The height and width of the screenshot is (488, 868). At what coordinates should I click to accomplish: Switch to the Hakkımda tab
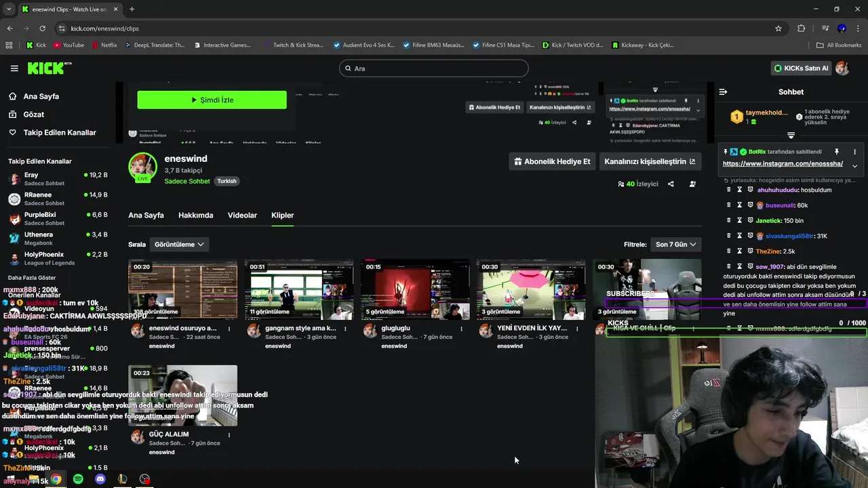pyautogui.click(x=195, y=216)
